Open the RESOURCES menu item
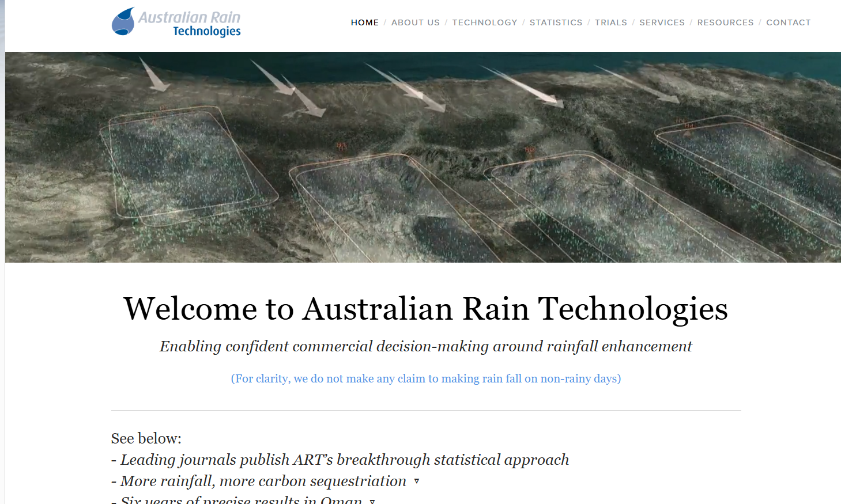This screenshot has height=504, width=841. pos(726,22)
